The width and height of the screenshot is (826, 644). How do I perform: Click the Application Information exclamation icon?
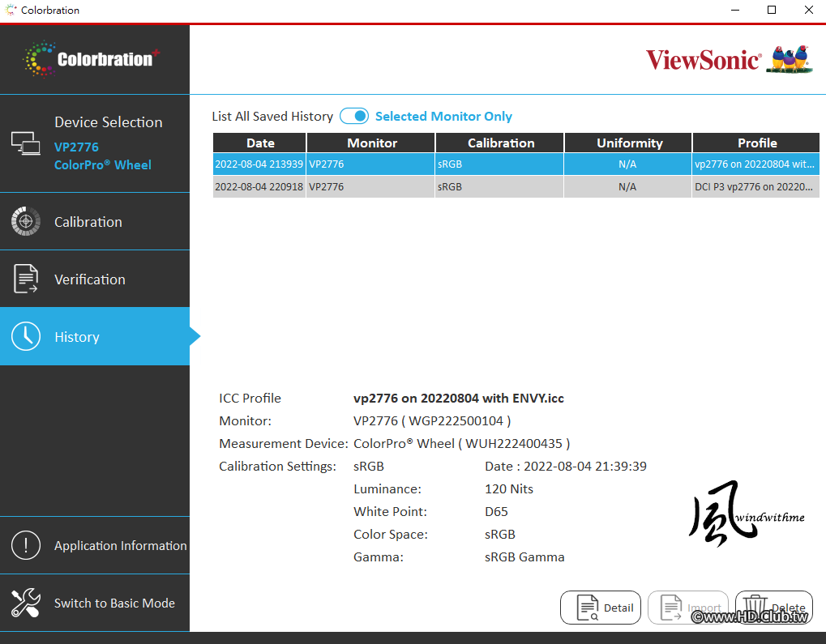tap(25, 545)
